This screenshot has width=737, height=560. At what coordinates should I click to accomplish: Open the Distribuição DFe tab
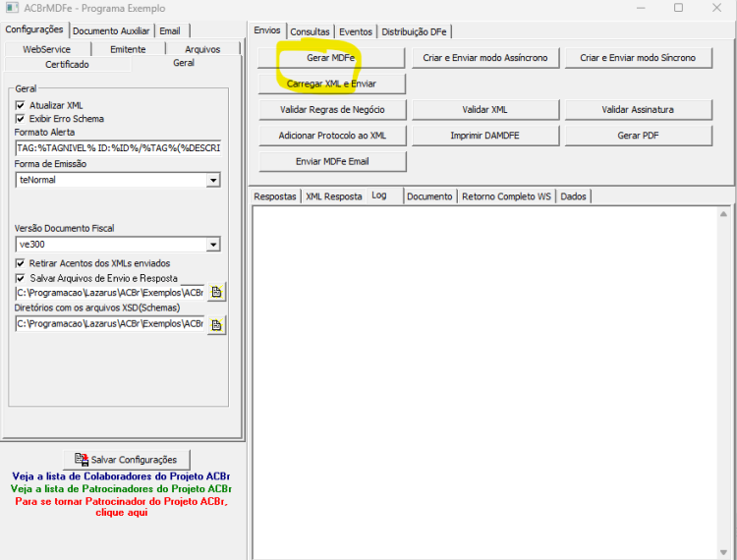pos(414,32)
